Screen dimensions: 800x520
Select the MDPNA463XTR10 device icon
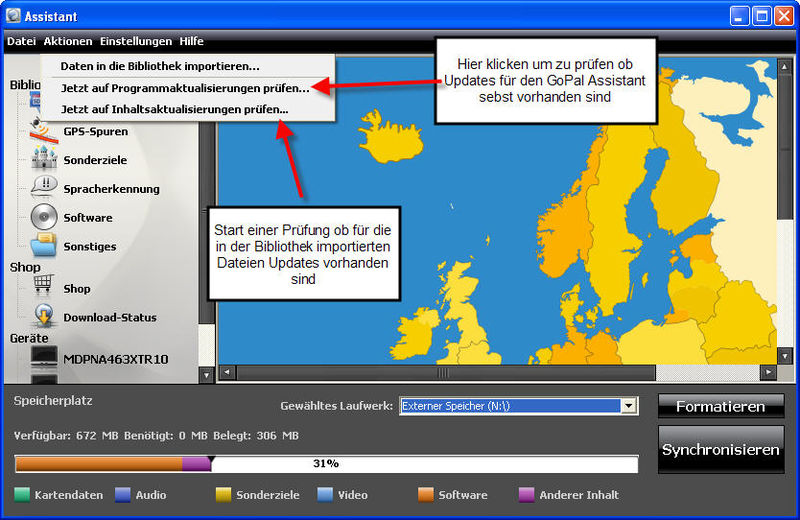click(x=44, y=358)
